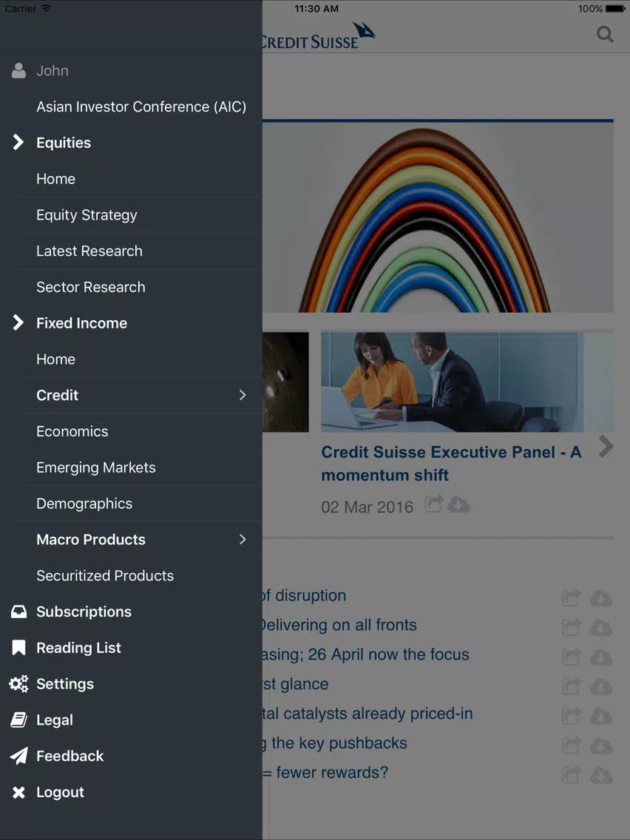Image resolution: width=630 pixels, height=840 pixels.
Task: Open the 'Credit Suisse Executive Panel' article title
Action: coord(451,464)
